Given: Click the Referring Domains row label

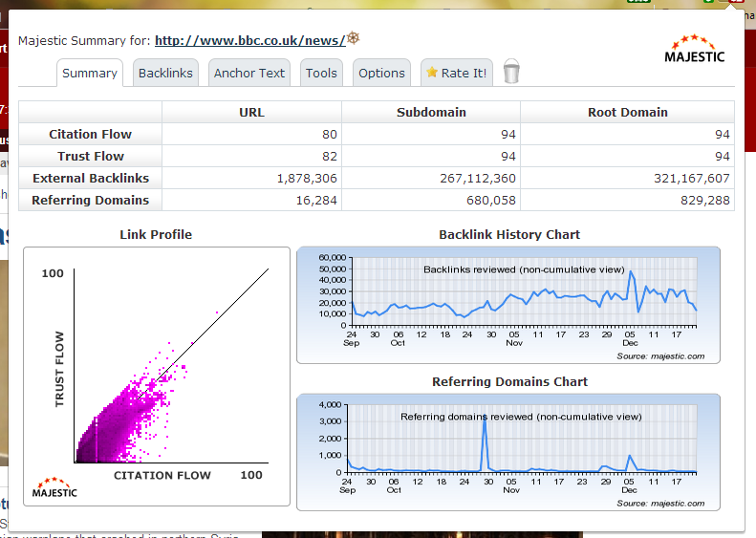Looking at the screenshot, I should 90,200.
